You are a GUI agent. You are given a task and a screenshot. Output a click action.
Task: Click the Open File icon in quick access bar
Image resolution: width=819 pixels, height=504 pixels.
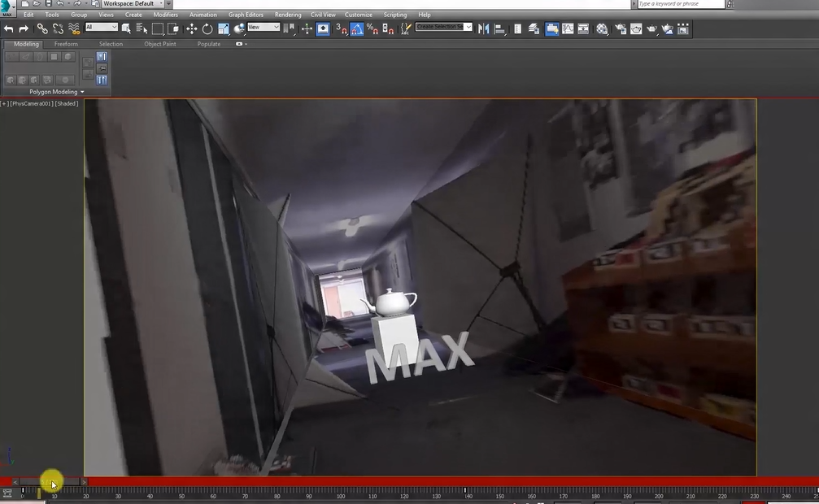[37, 3]
